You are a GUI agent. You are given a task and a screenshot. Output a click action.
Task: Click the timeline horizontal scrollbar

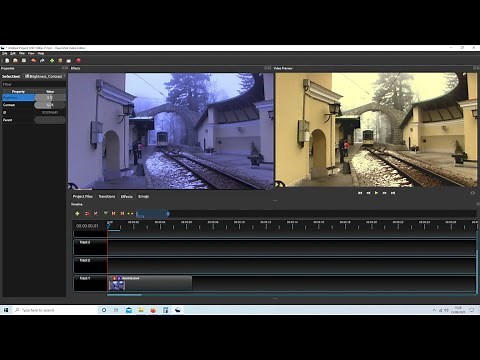pyautogui.click(x=125, y=295)
